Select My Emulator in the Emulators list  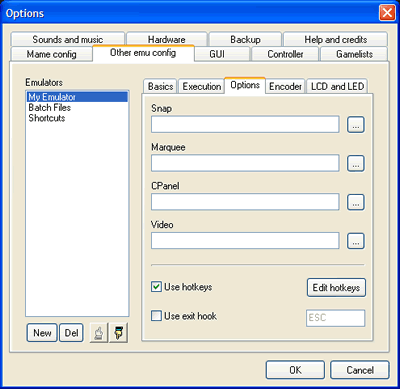click(x=77, y=97)
